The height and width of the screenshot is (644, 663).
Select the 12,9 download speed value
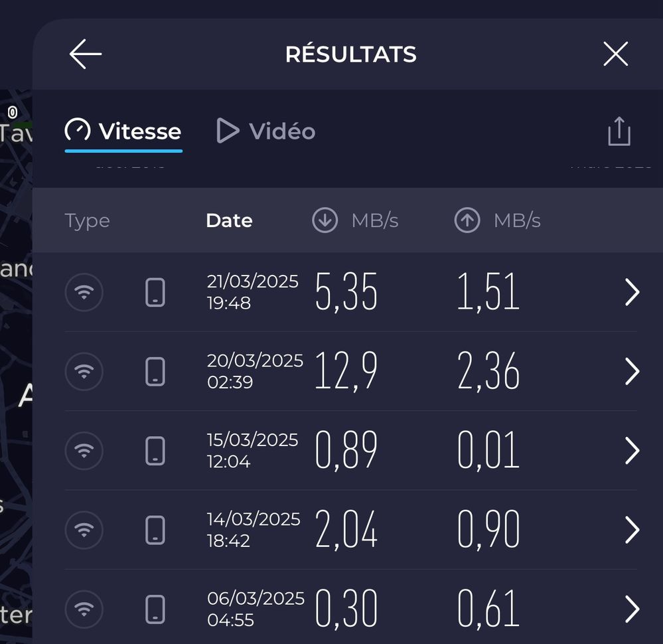point(346,371)
